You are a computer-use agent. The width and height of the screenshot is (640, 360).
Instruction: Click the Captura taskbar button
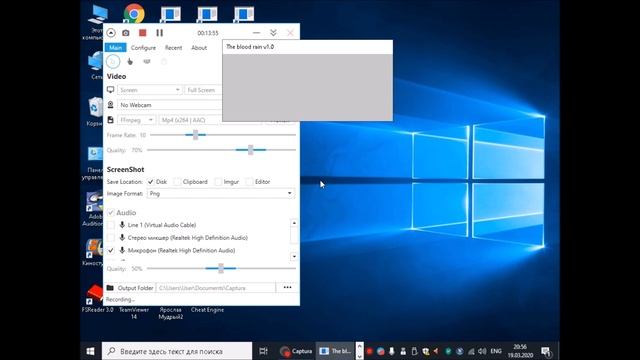click(x=296, y=351)
